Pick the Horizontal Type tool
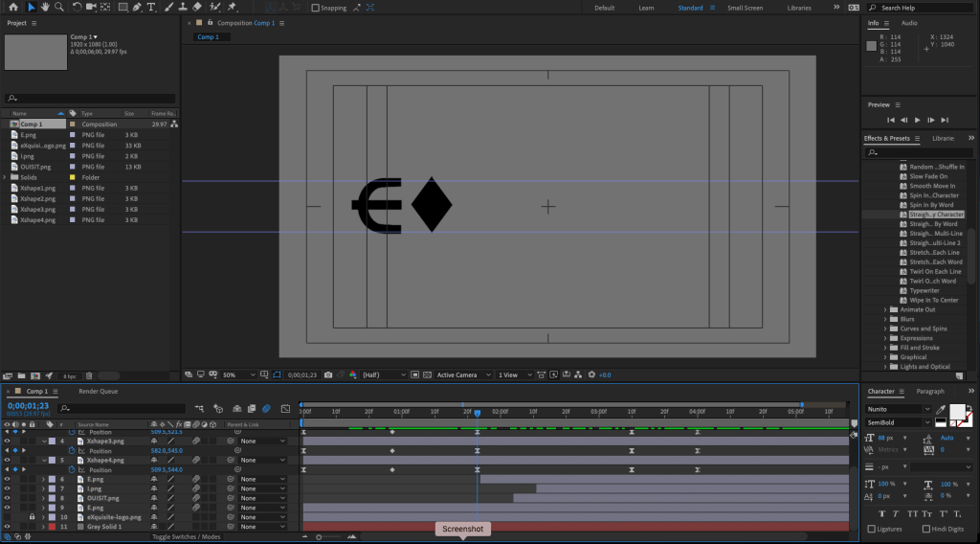 [153, 8]
